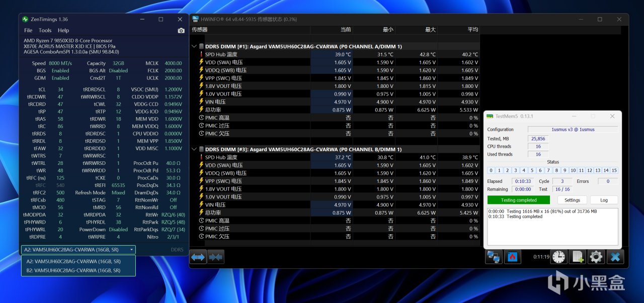644x303 pixels.
Task: Collapse the DDR5 DIMM [#1] sensor group
Action: 195,46
